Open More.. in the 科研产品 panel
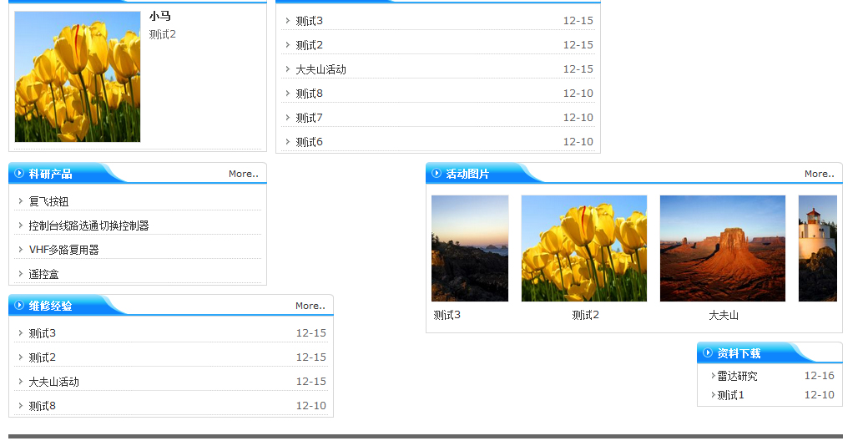Viewport: 868px width, 441px height. coord(243,175)
